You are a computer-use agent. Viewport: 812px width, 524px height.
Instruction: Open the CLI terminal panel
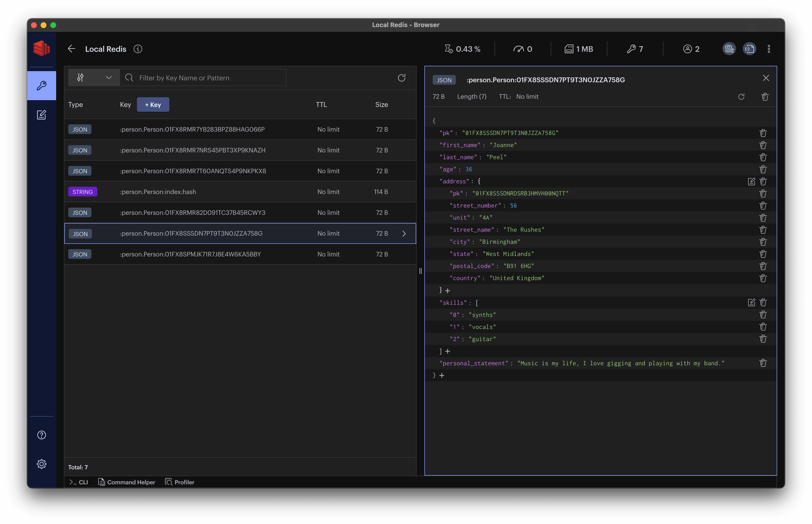(79, 482)
